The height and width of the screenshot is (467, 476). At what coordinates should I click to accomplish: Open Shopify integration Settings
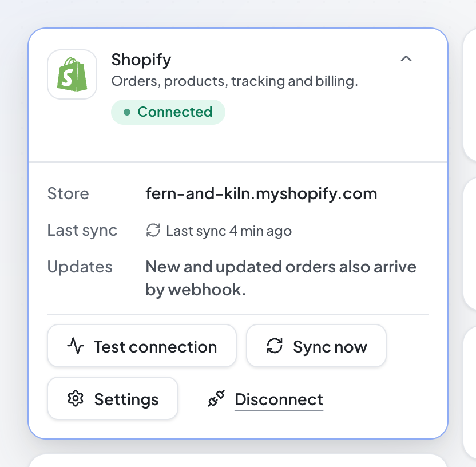point(113,398)
